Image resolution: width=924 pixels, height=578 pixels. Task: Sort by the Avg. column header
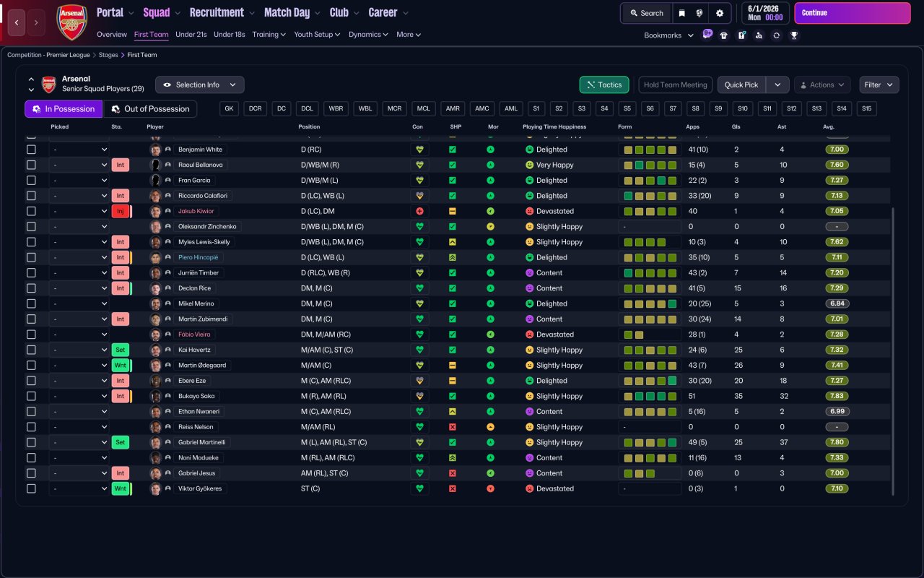[x=828, y=126]
